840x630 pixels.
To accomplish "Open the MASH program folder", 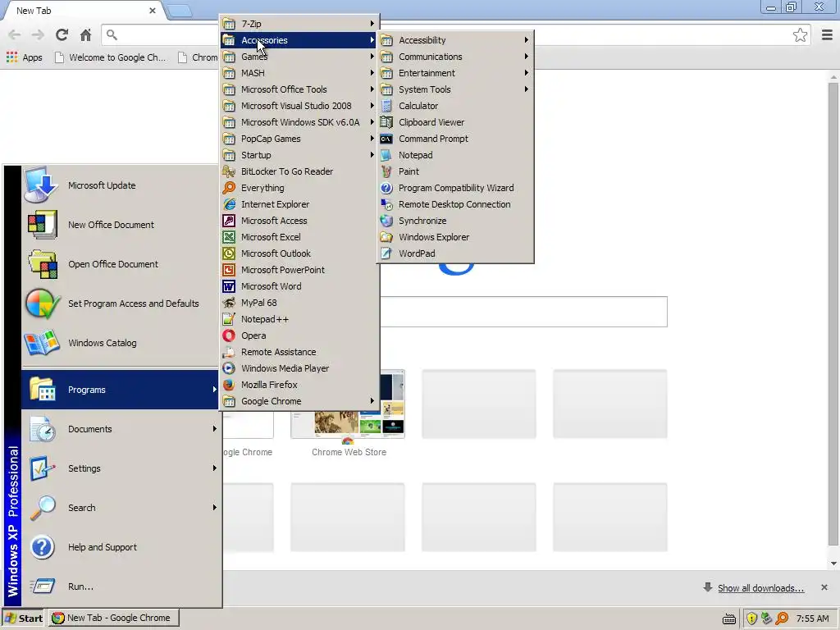I will (299, 73).
